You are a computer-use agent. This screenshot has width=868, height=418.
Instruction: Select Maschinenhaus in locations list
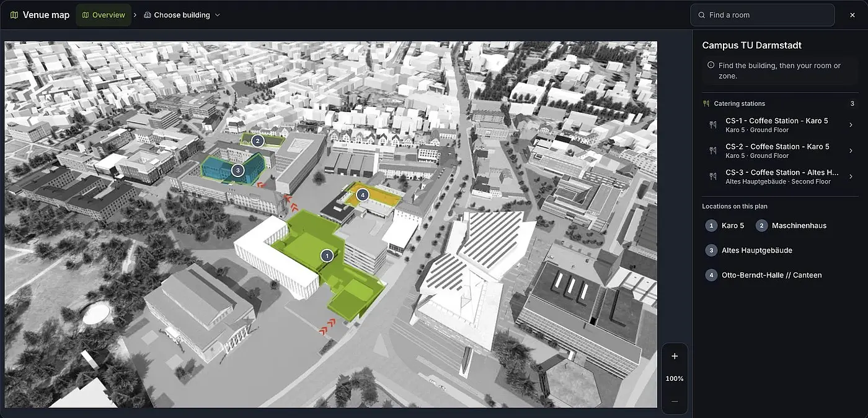[792, 225]
